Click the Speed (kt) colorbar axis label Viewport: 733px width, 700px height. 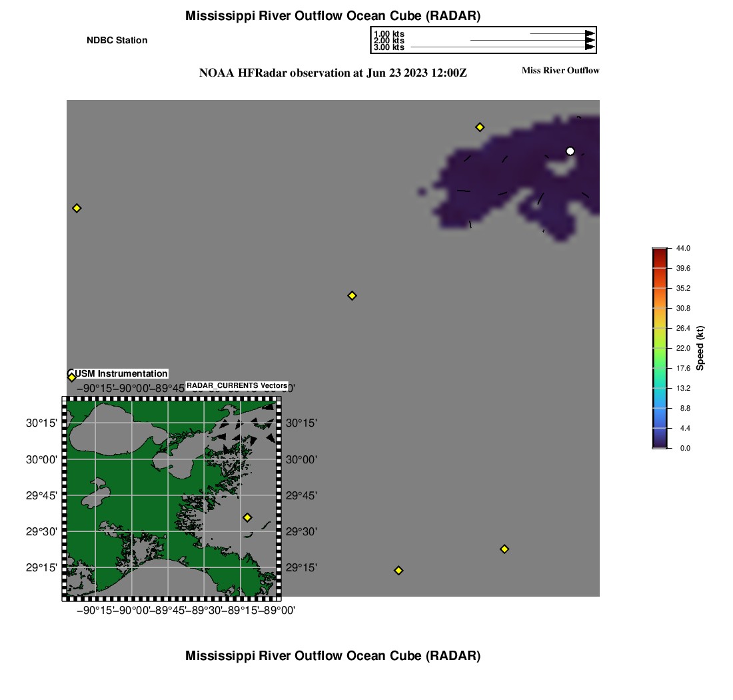(x=700, y=348)
